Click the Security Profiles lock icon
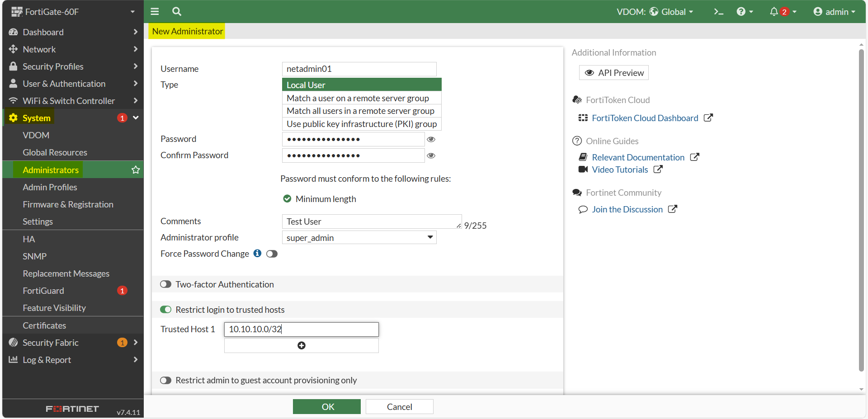The height and width of the screenshot is (419, 868). coord(13,66)
